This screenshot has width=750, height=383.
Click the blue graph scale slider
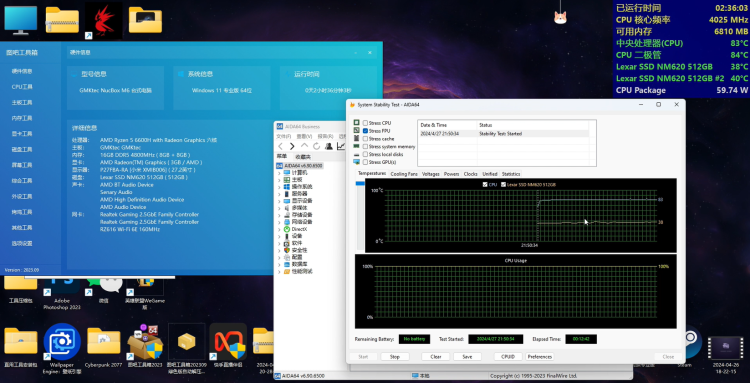pos(360,184)
